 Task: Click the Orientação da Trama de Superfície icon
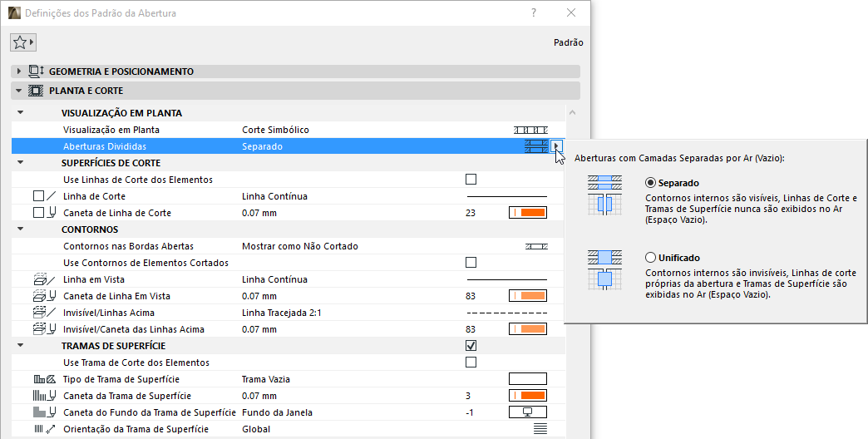(540, 429)
